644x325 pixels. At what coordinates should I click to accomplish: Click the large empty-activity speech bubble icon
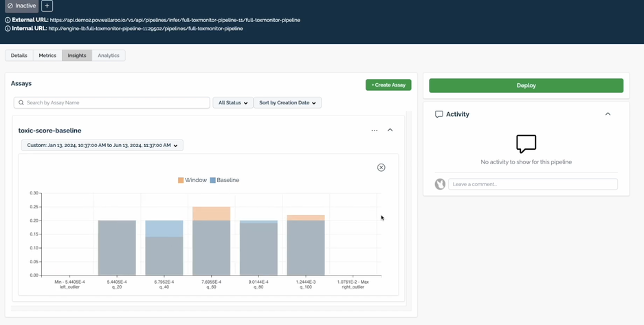click(x=526, y=144)
